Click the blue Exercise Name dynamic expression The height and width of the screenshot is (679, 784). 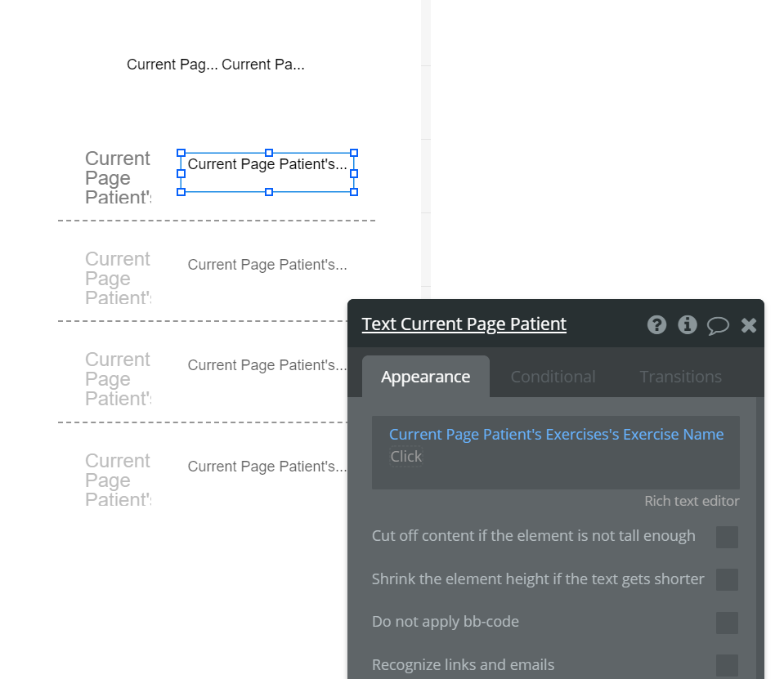point(556,435)
